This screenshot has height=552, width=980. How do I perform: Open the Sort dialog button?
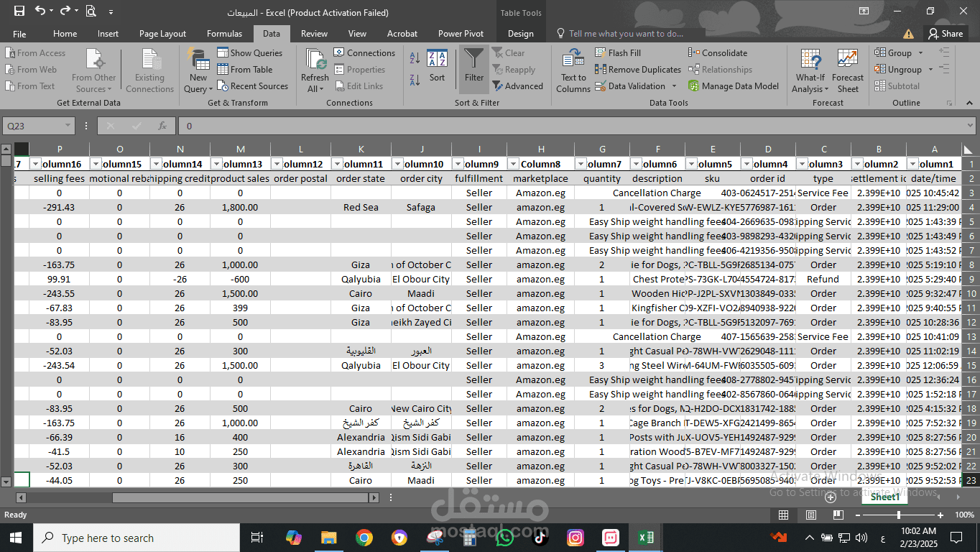coord(437,66)
